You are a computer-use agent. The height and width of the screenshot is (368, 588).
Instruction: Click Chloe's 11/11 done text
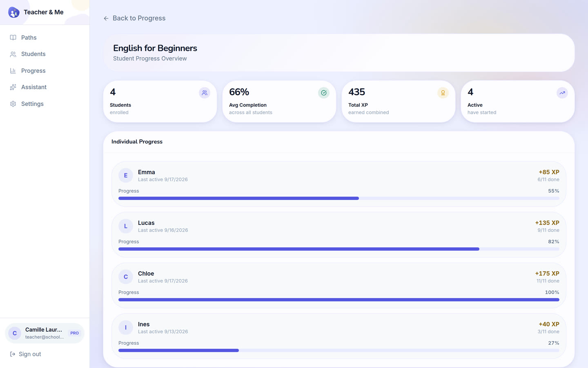(x=548, y=281)
